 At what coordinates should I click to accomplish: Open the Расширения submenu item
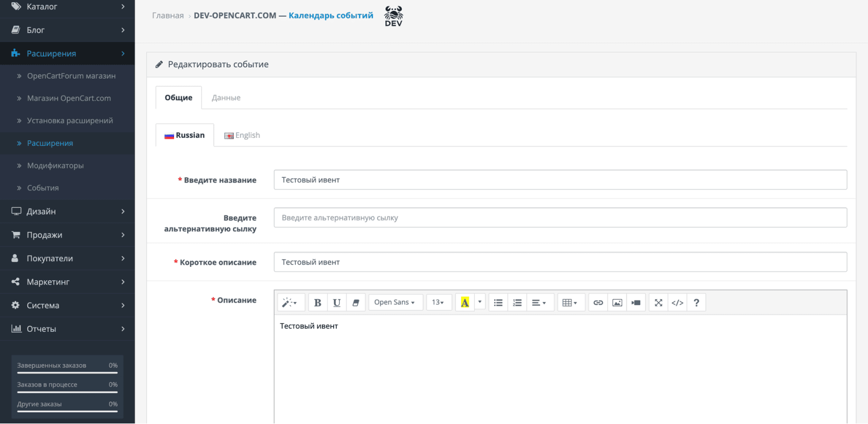[x=50, y=143]
